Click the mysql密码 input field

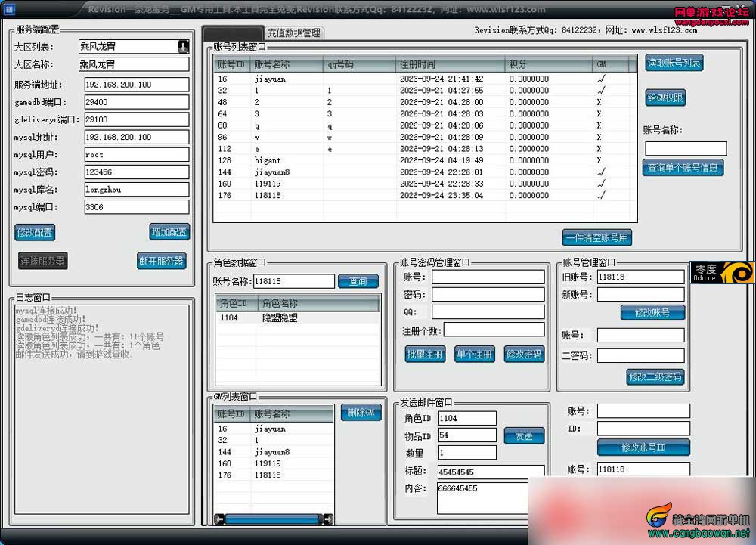click(x=136, y=172)
